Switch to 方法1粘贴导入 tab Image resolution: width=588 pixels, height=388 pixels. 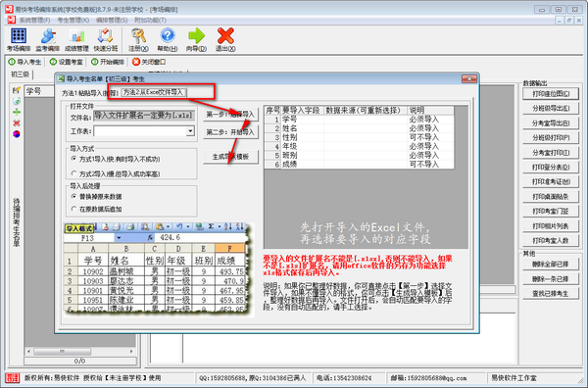[x=90, y=93]
